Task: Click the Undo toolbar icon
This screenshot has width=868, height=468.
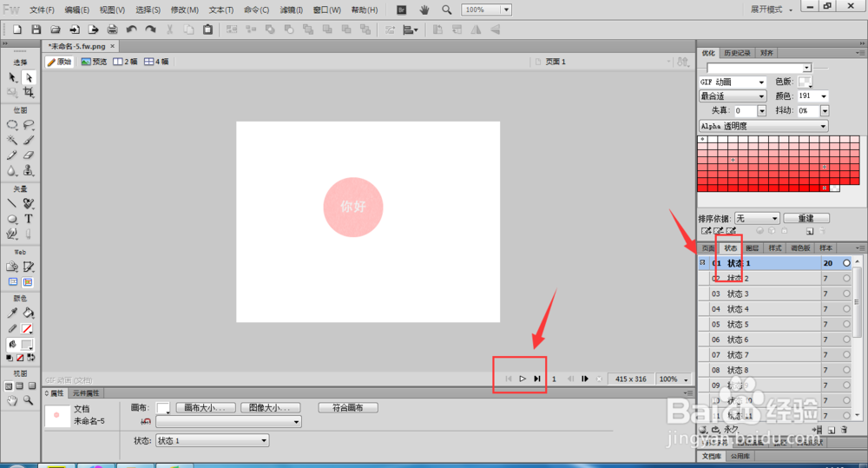Action: coord(131,30)
